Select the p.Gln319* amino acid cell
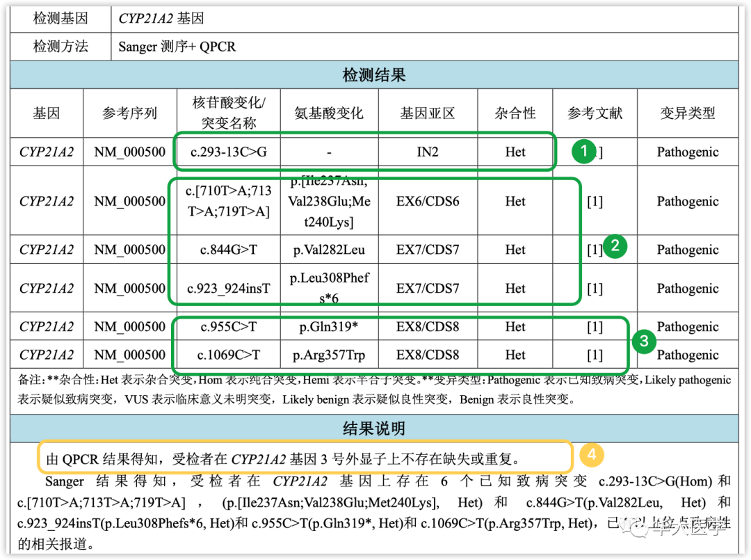 [x=329, y=327]
